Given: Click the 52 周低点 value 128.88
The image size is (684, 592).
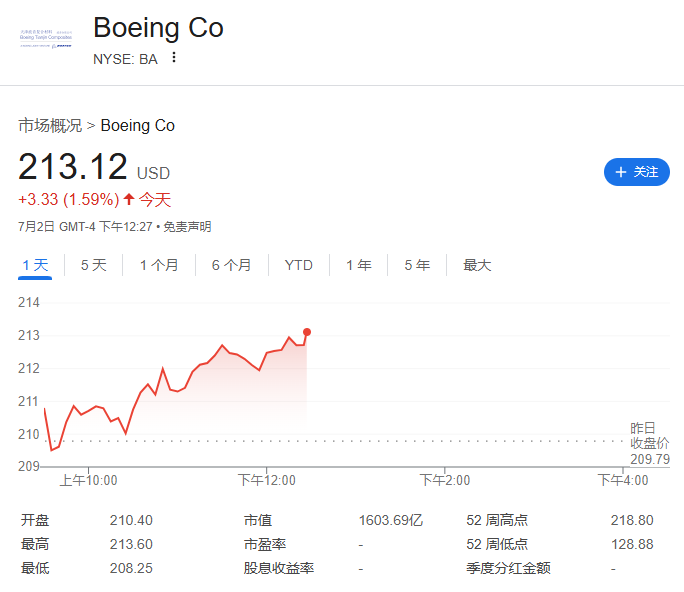Looking at the screenshot, I should click(632, 544).
